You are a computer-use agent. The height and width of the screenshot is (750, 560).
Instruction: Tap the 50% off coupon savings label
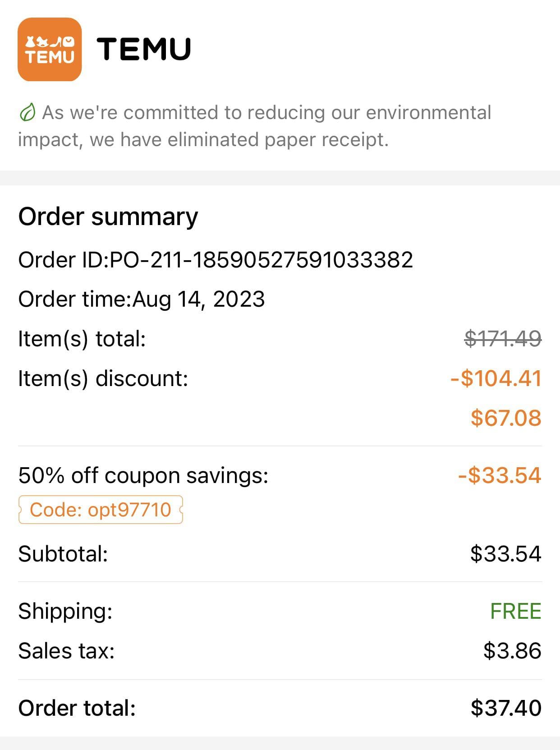[x=143, y=475]
